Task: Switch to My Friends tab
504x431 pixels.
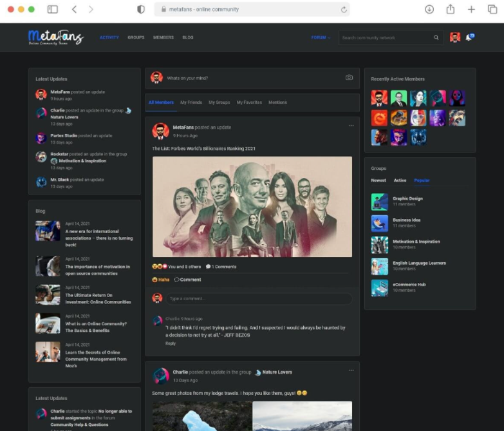Action: point(191,102)
